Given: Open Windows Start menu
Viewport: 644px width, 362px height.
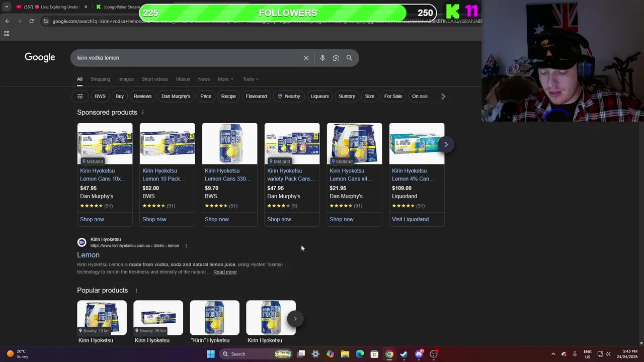Looking at the screenshot, I should pos(211,354).
